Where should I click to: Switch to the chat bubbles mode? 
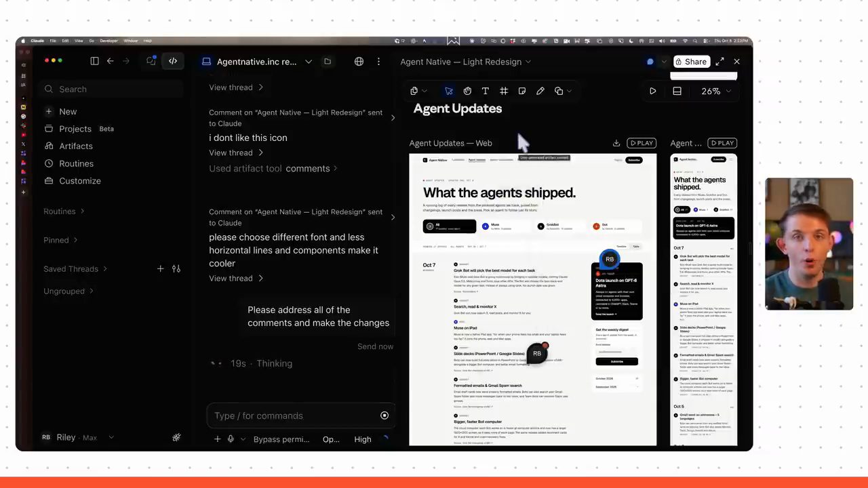tap(151, 61)
